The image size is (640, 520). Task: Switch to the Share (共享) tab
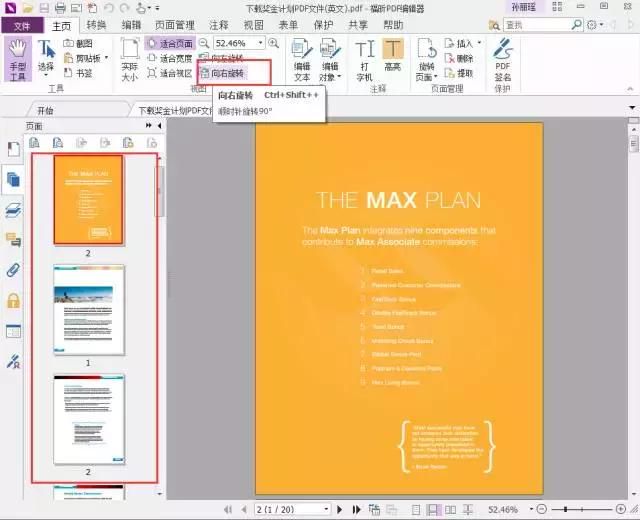click(358, 25)
